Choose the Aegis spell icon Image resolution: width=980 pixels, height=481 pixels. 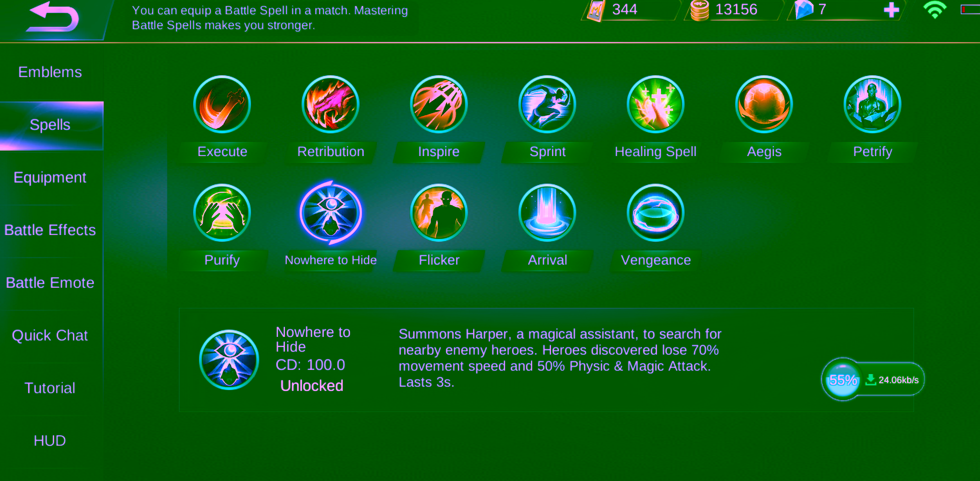tap(764, 105)
